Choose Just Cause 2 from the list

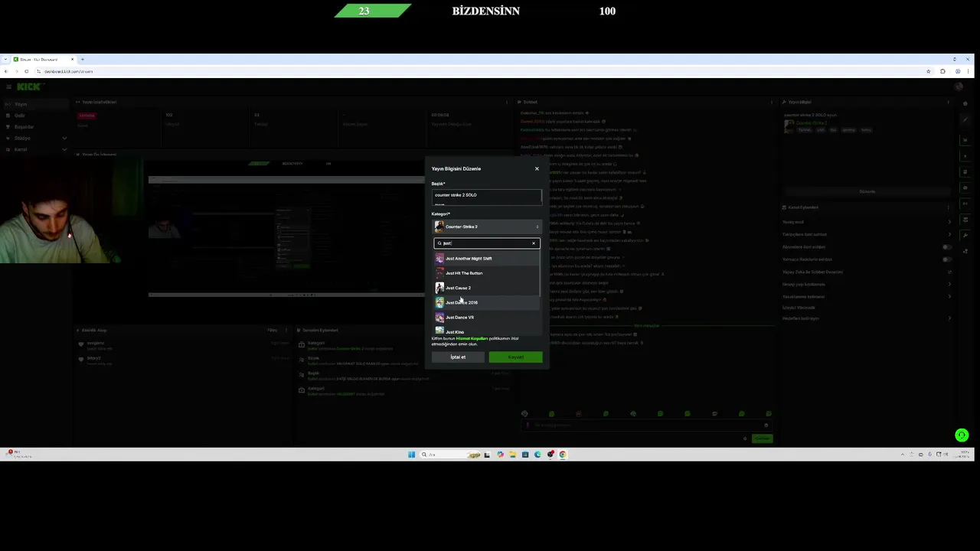(x=485, y=288)
